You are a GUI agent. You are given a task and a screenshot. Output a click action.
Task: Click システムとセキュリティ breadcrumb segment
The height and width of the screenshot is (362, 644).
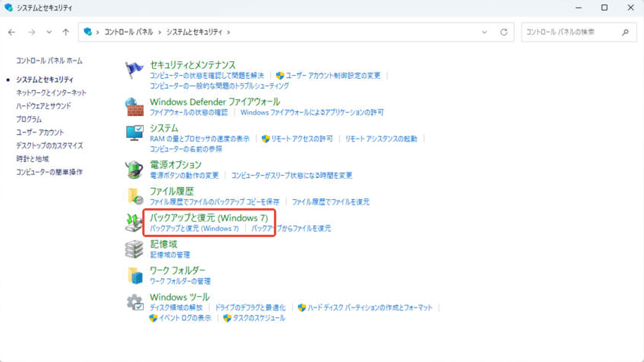[x=194, y=32]
